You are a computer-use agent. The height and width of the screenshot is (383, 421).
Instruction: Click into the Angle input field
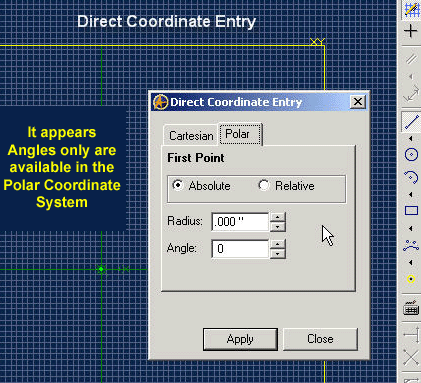click(x=240, y=249)
